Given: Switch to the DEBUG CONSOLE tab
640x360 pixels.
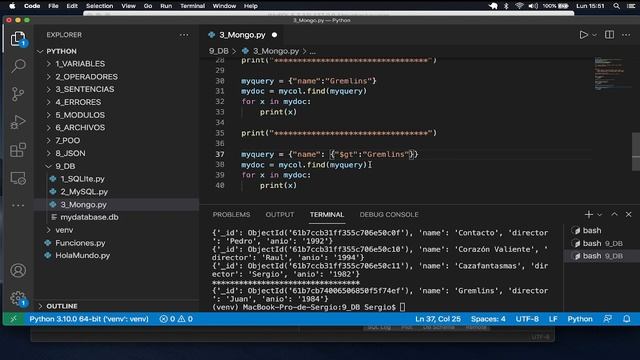Looking at the screenshot, I should [389, 215].
